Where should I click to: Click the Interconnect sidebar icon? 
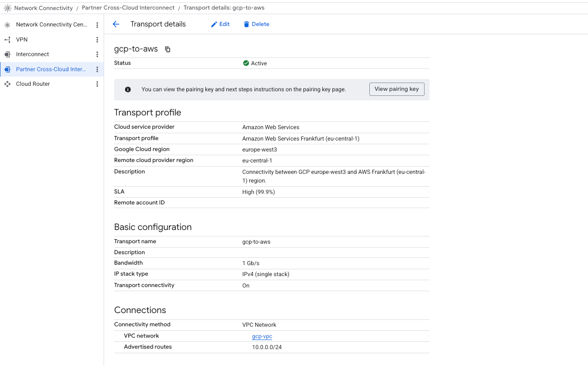coord(7,54)
